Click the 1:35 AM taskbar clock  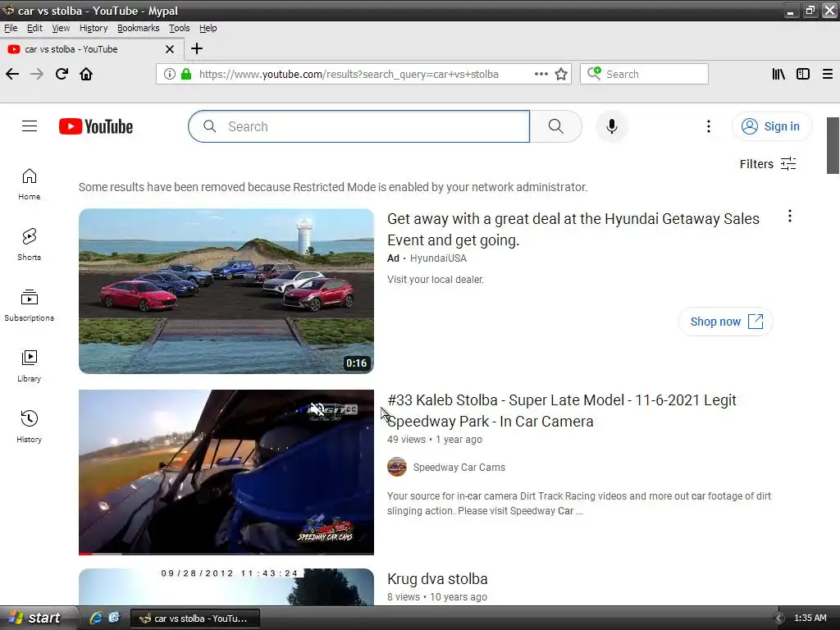[x=810, y=619]
